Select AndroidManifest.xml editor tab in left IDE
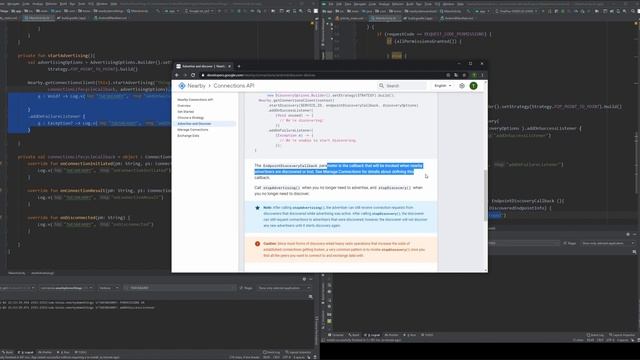 click(111, 18)
